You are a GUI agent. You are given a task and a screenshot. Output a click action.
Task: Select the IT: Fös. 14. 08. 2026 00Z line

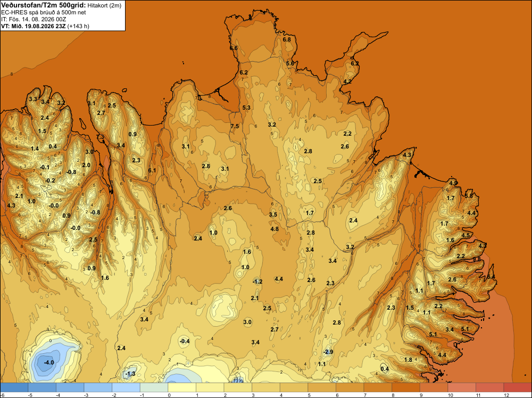[34, 19]
